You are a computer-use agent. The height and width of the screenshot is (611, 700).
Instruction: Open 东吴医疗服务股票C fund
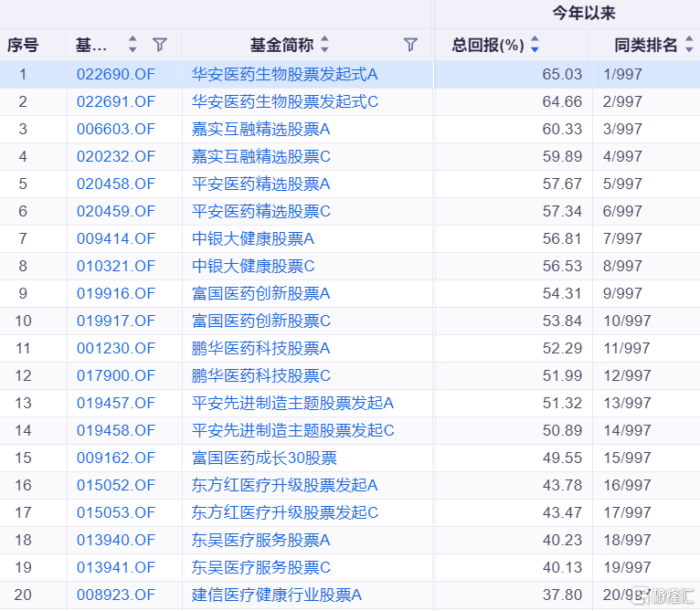pos(261,567)
